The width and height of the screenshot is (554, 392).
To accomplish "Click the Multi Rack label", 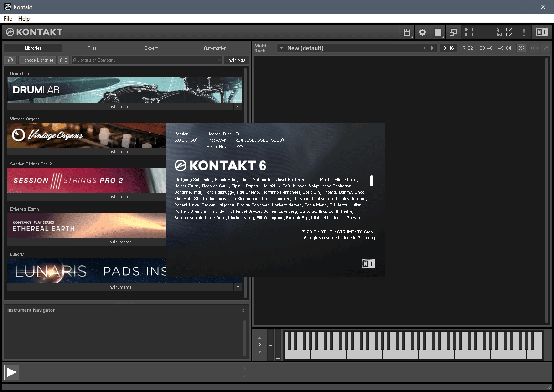I will (260, 48).
